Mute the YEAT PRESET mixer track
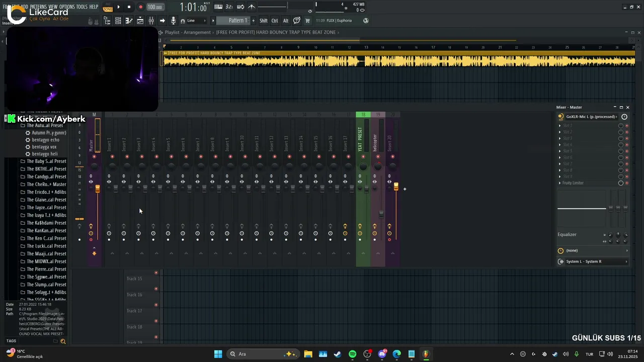 [363, 157]
